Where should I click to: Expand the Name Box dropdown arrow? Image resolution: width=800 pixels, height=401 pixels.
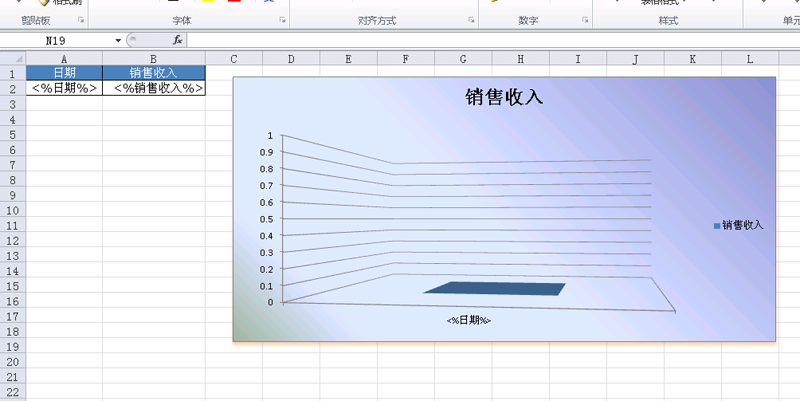coord(118,40)
